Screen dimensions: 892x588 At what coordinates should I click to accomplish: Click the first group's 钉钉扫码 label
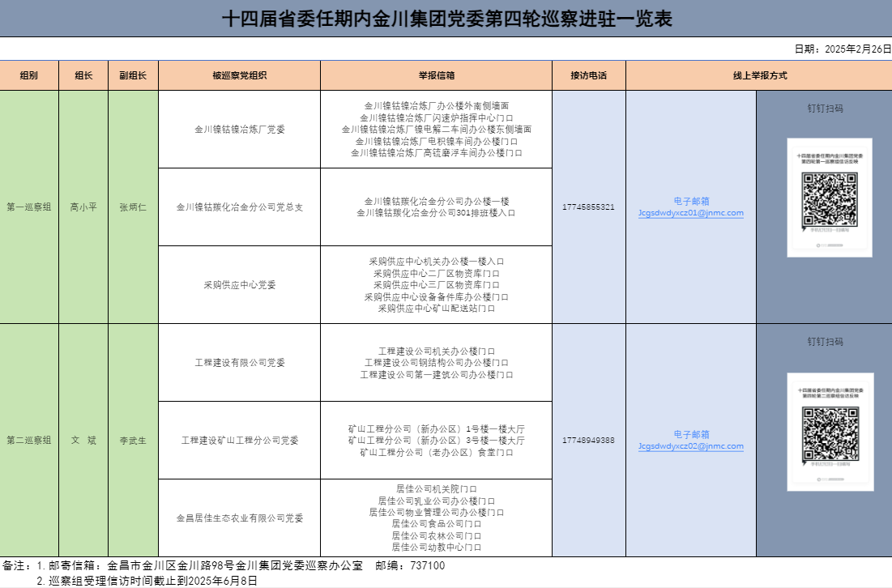tap(825, 108)
